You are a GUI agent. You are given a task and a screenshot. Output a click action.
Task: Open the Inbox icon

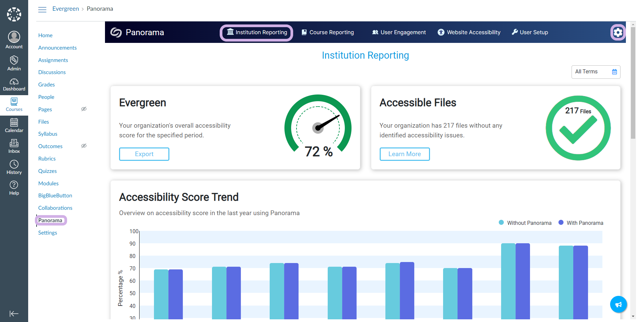pyautogui.click(x=14, y=146)
